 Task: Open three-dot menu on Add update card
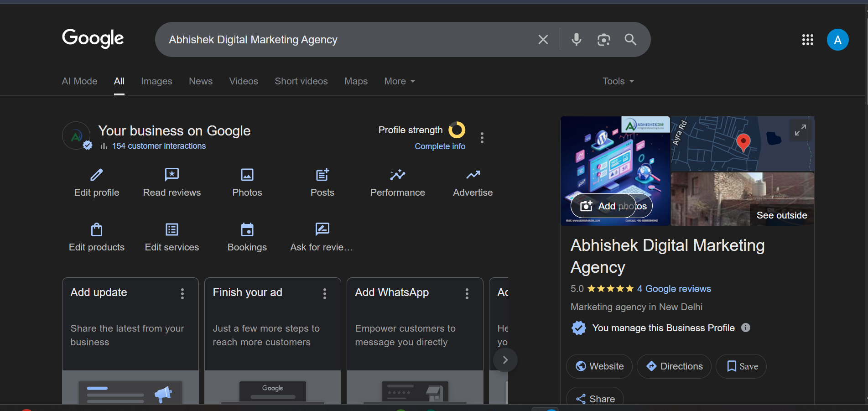pyautogui.click(x=182, y=293)
